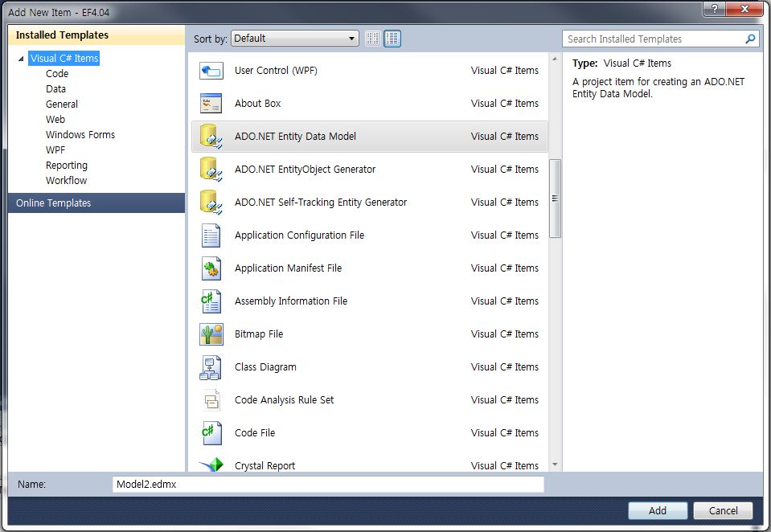
Task: Select the Code category
Action: (57, 74)
